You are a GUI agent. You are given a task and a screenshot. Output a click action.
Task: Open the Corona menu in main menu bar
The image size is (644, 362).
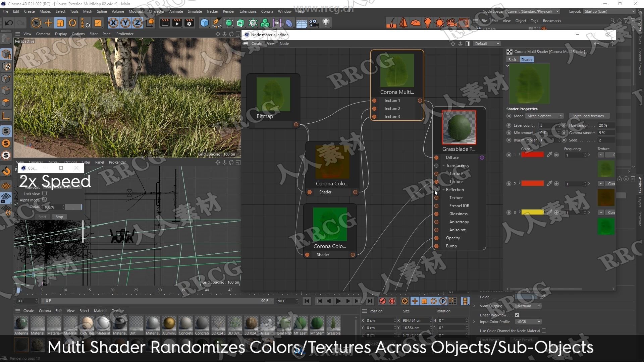pyautogui.click(x=267, y=11)
